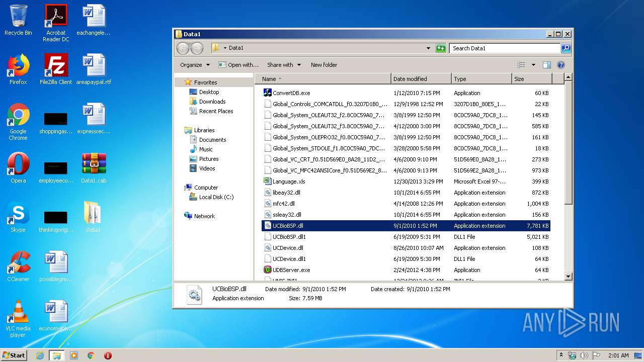This screenshot has width=644, height=362.
Task: Click the Back navigation button
Action: pyautogui.click(x=183, y=48)
